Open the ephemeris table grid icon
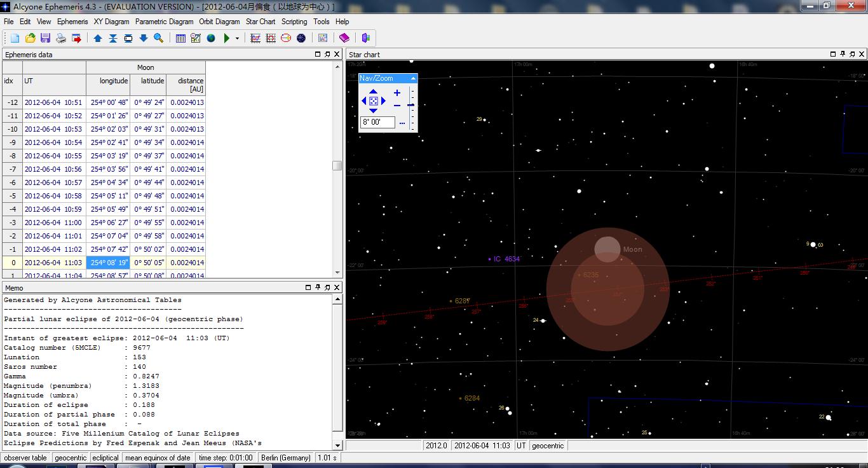 (180, 38)
